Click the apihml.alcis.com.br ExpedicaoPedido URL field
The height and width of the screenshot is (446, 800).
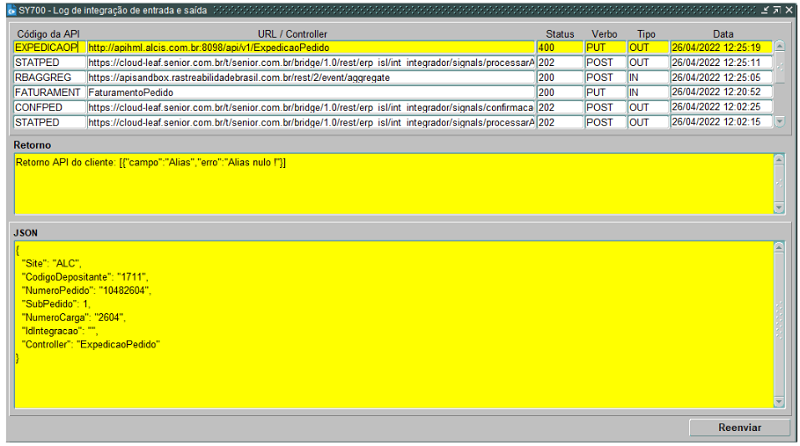(311, 47)
